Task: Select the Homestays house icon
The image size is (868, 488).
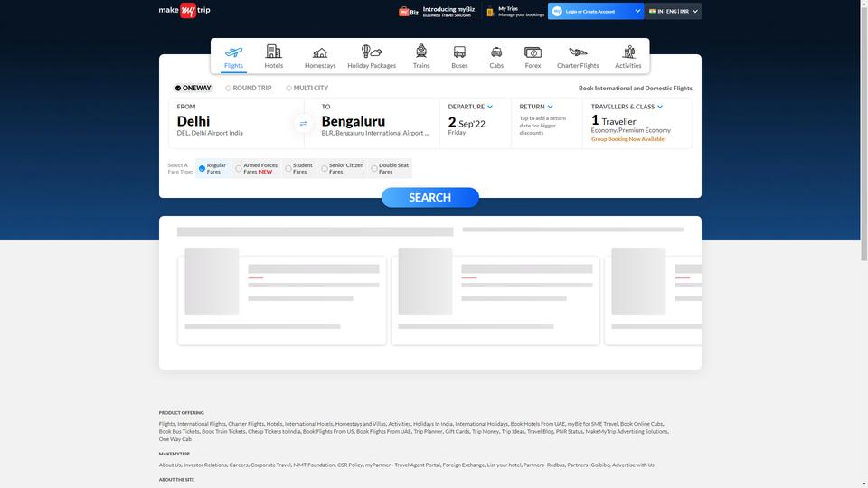Action: coord(320,53)
